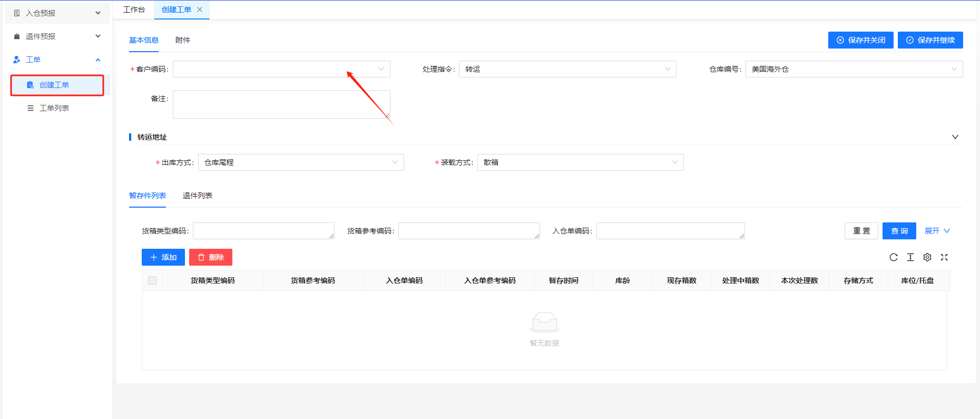Image resolution: width=980 pixels, height=419 pixels.
Task: Click the blue 添加 button
Action: tap(163, 257)
